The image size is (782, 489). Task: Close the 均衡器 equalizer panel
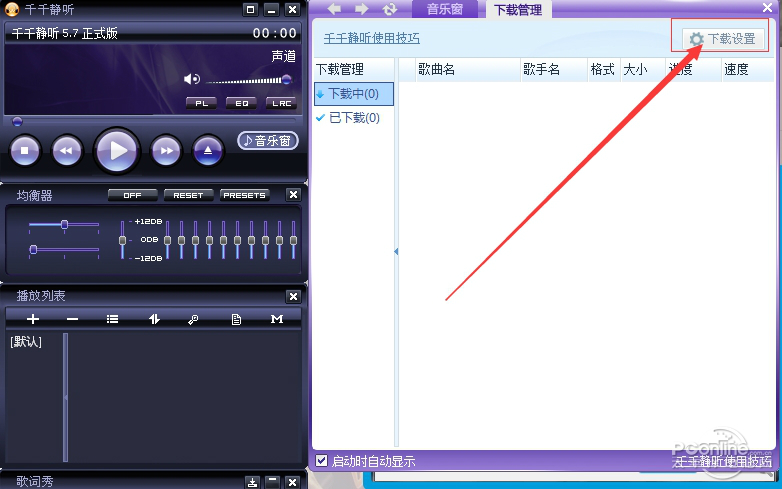click(x=293, y=194)
